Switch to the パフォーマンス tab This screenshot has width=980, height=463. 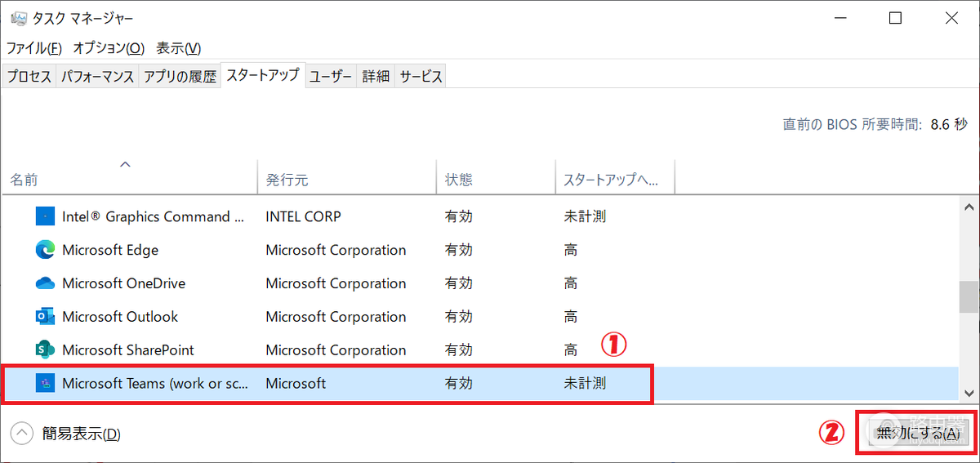coord(96,76)
